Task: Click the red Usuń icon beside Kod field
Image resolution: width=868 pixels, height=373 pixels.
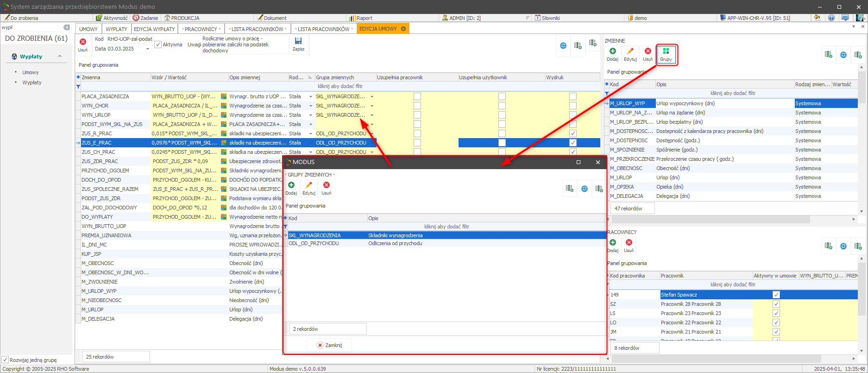Action: point(83,44)
